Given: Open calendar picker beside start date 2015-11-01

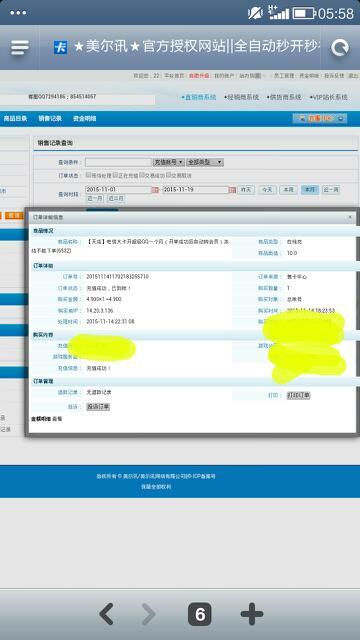Looking at the screenshot, I should coord(155,190).
